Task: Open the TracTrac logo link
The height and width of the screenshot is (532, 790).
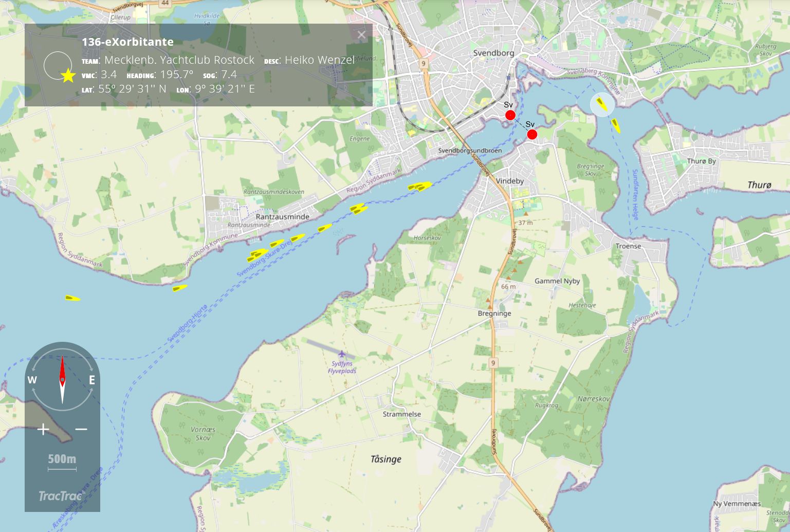Action: [x=60, y=496]
